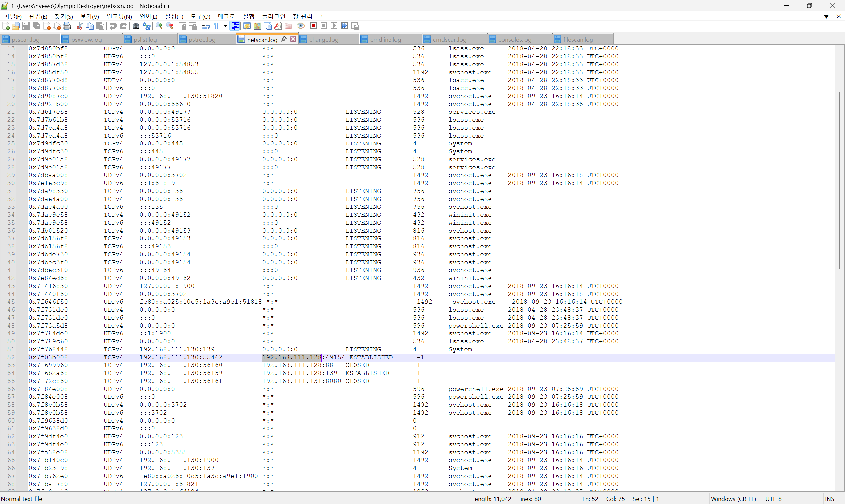Click the Cut scissors icon
Image resolution: width=845 pixels, height=504 pixels.
(x=80, y=26)
